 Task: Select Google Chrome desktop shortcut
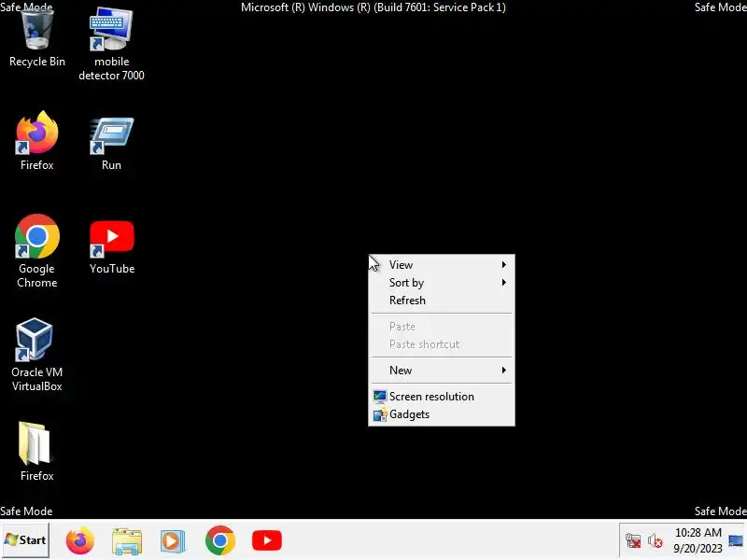37,251
